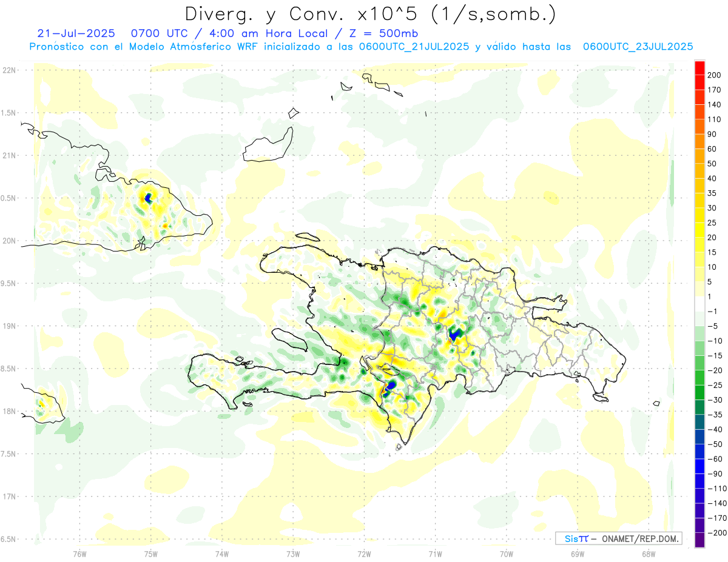Viewport: 728px width, 562px height.
Task: Click the "72W" longitude label
Action: coord(364,554)
